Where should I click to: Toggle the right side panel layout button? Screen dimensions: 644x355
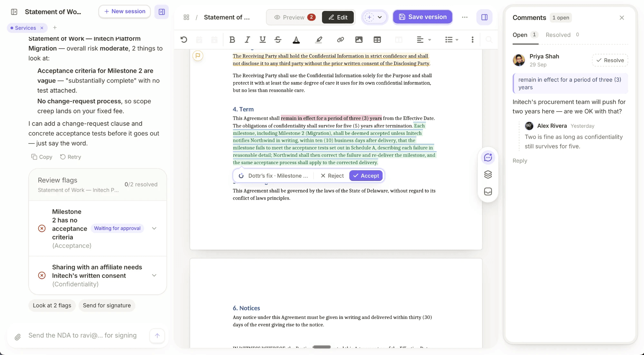[484, 17]
